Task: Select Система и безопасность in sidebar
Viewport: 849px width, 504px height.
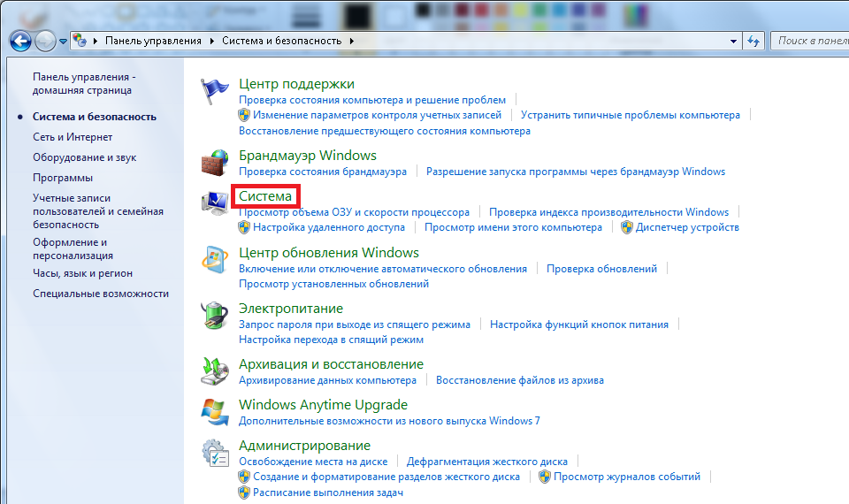Action: click(x=95, y=117)
